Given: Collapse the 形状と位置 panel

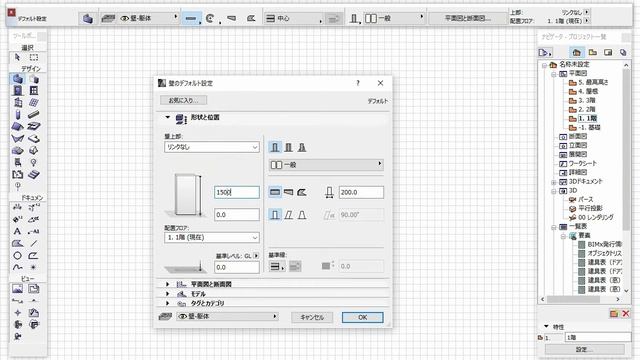Looking at the screenshot, I should (x=167, y=117).
